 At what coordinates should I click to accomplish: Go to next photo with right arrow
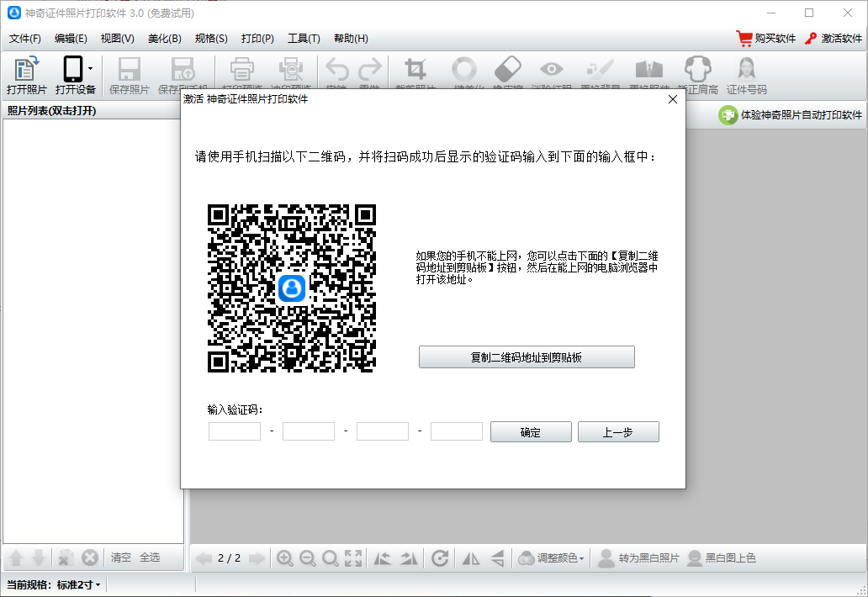point(257,558)
